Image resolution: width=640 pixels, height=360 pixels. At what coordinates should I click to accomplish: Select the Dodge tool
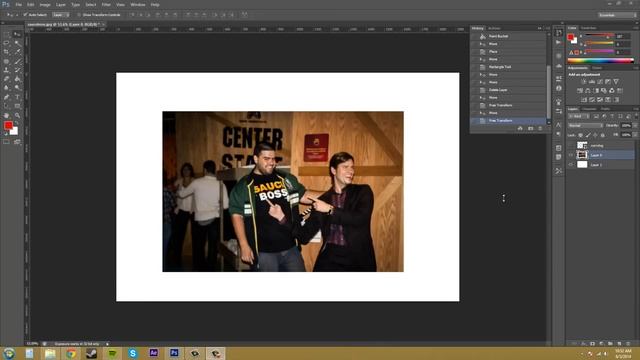pyautogui.click(x=17, y=88)
